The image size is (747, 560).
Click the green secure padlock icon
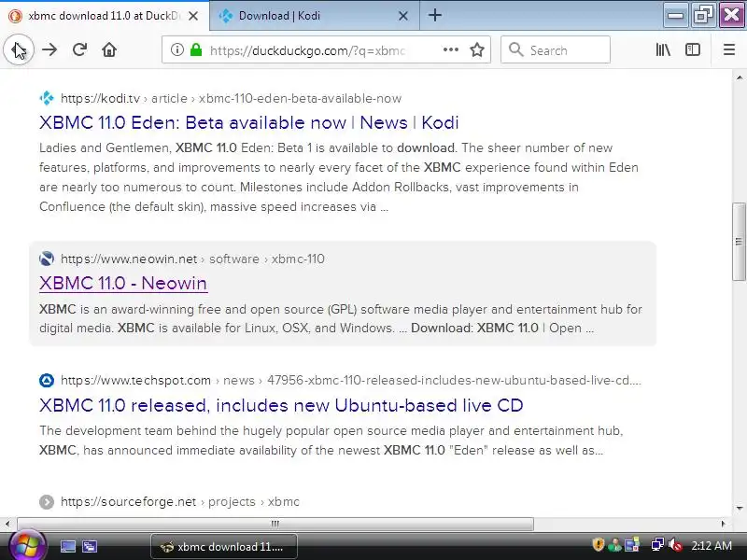[196, 49]
